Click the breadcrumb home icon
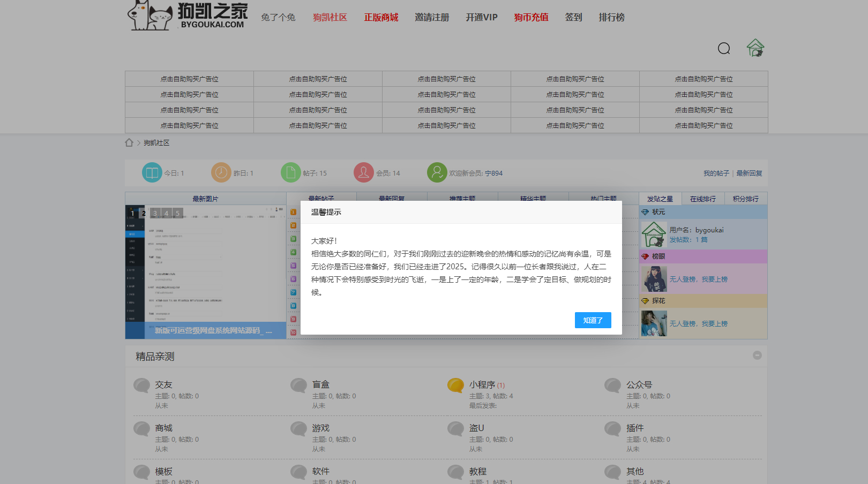The width and height of the screenshot is (868, 484). coord(129,142)
